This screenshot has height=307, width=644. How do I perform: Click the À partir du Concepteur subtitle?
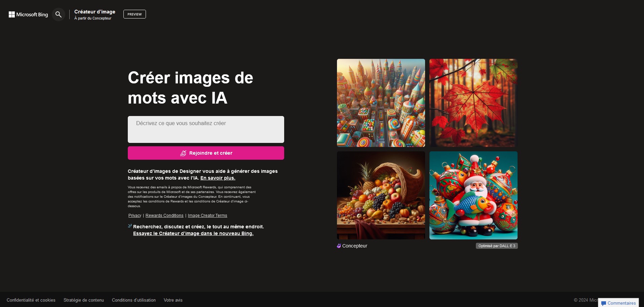(x=93, y=18)
